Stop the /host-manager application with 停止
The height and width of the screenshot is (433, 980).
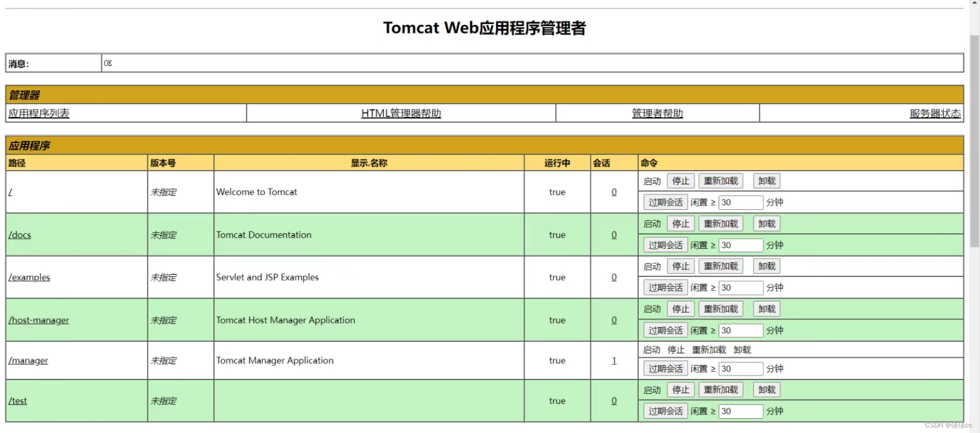pyautogui.click(x=681, y=309)
